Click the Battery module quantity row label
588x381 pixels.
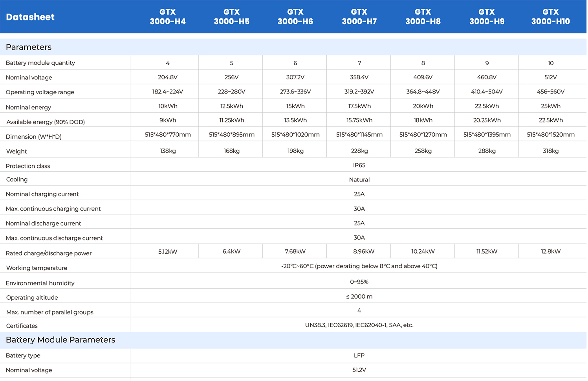[x=40, y=63]
